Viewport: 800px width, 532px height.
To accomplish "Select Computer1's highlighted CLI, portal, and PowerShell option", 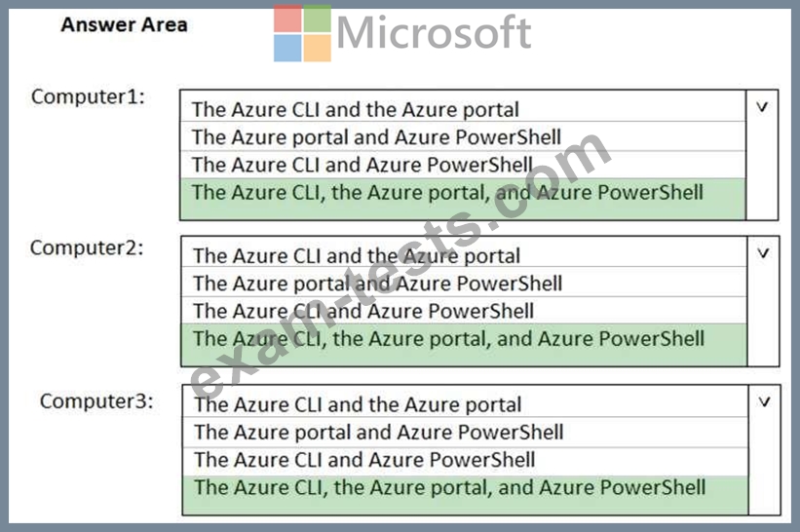I will point(446,192).
